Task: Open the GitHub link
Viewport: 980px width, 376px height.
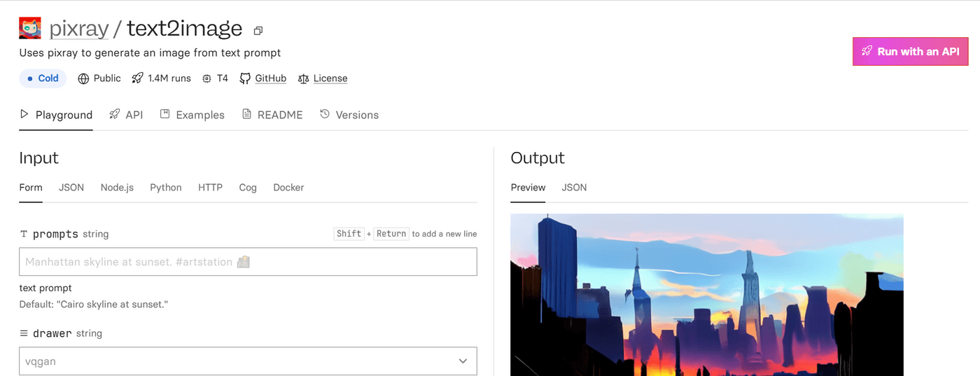Action: coord(270,78)
